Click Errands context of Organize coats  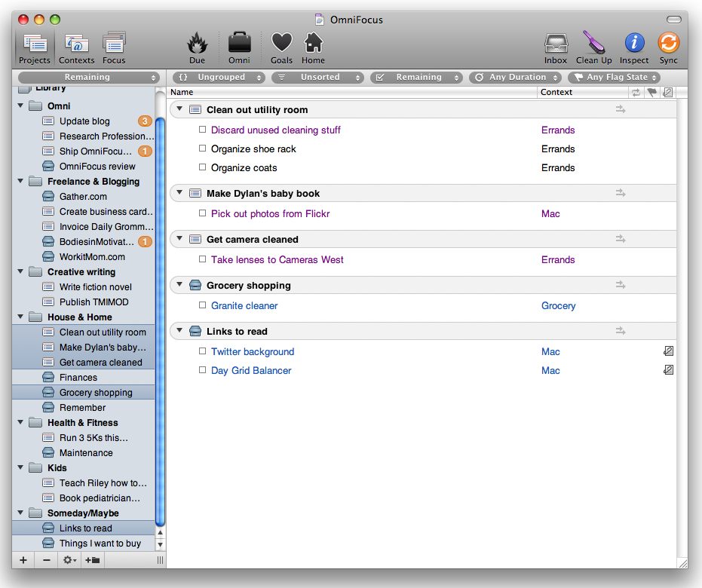[558, 168]
